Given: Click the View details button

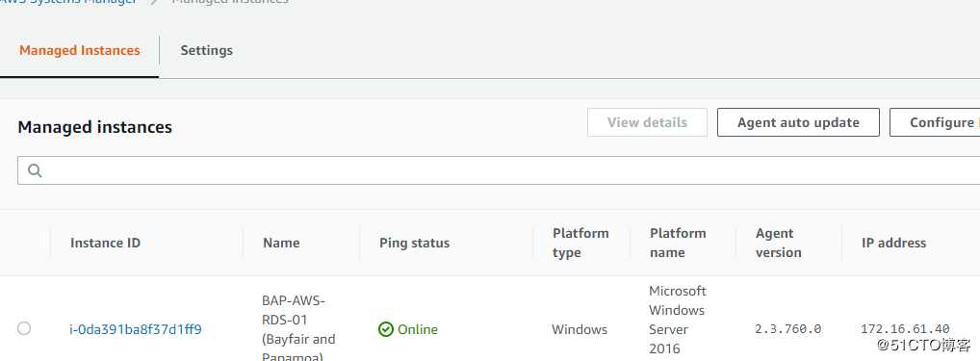Looking at the screenshot, I should (647, 122).
